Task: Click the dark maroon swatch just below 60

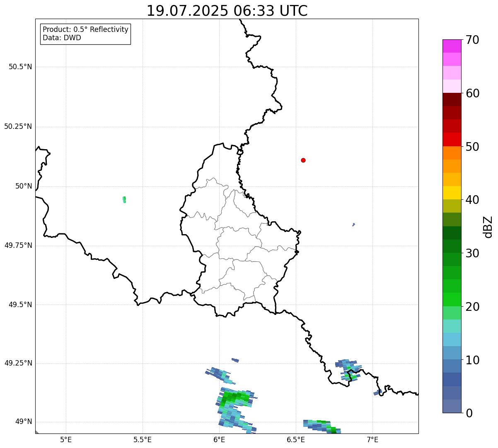Action: [x=452, y=99]
